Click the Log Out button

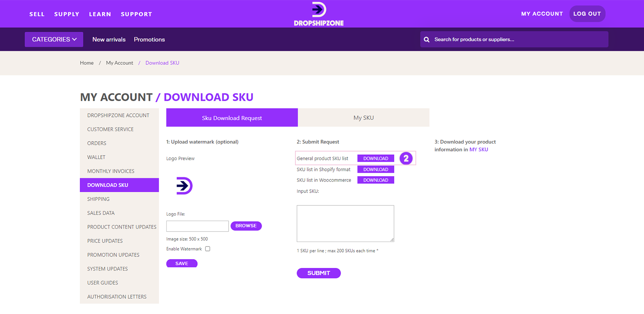tap(587, 14)
